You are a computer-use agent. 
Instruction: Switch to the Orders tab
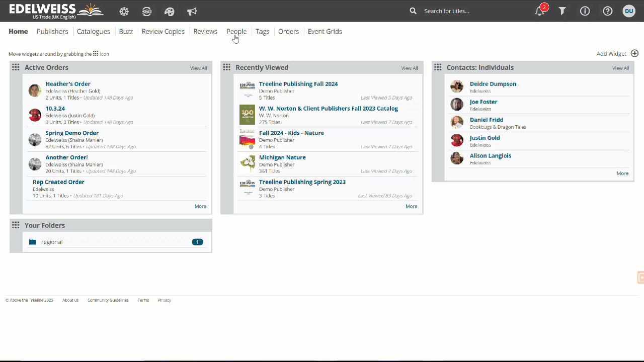point(288,31)
